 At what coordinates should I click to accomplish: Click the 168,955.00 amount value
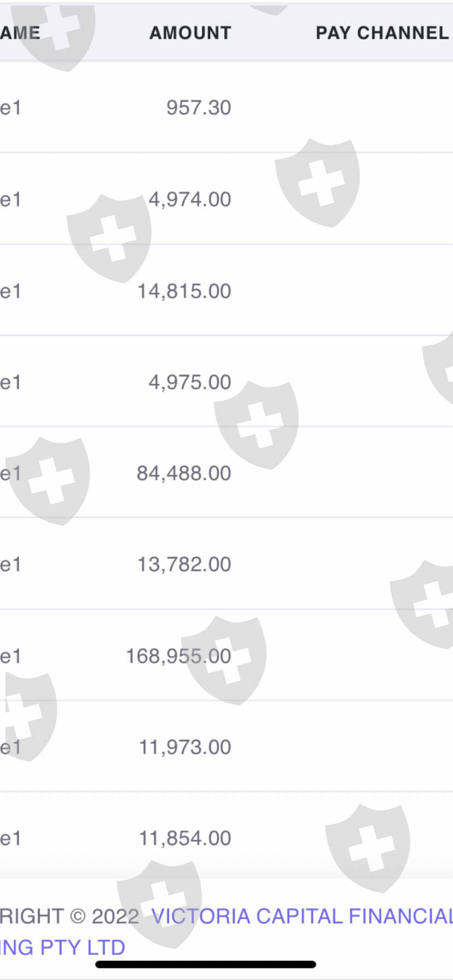[178, 656]
